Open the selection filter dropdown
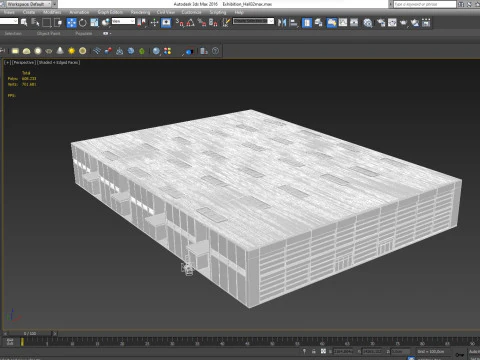The height and width of the screenshot is (360, 480). tap(9, 21)
